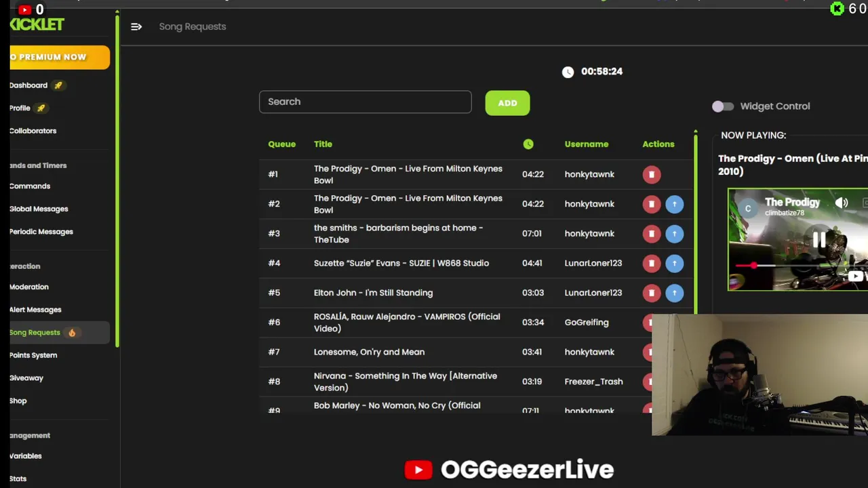868x488 pixels.
Task: Move Suzette Suzie Evans song up
Action: pos(674,263)
